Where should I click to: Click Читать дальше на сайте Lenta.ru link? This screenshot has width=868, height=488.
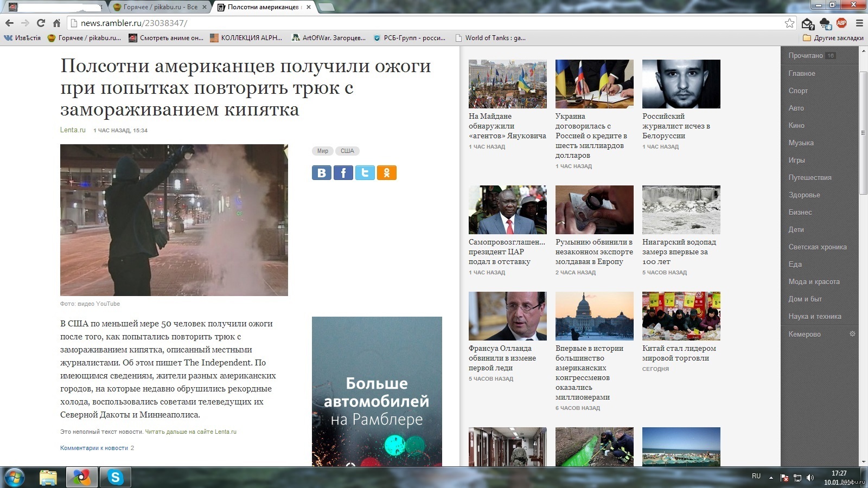tap(190, 432)
